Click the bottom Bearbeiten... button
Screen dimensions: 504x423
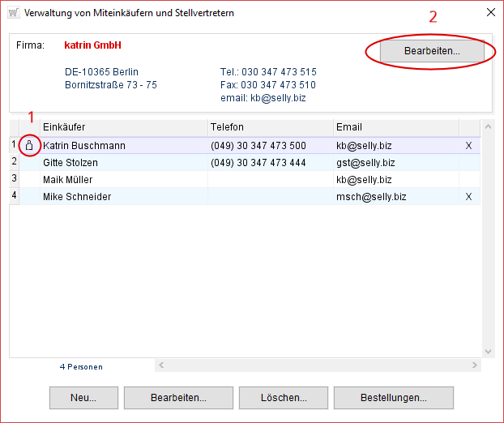[178, 398]
